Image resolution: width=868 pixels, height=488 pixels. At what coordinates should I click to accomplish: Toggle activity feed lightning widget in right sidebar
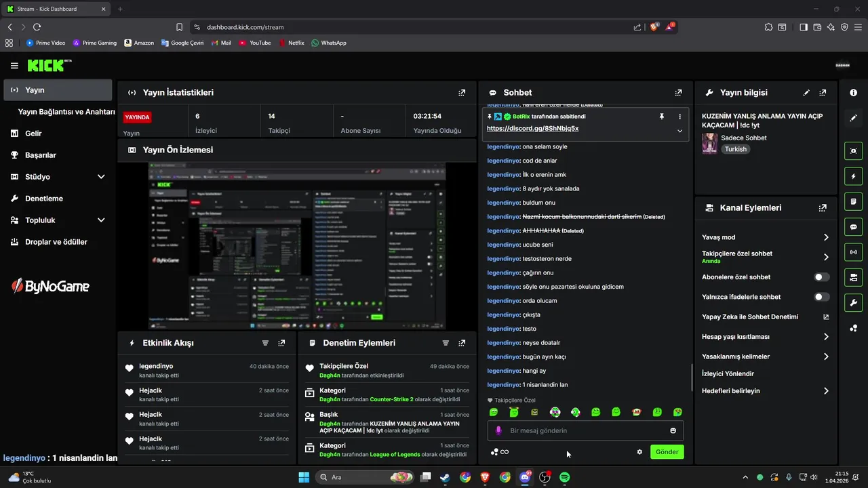pyautogui.click(x=853, y=176)
